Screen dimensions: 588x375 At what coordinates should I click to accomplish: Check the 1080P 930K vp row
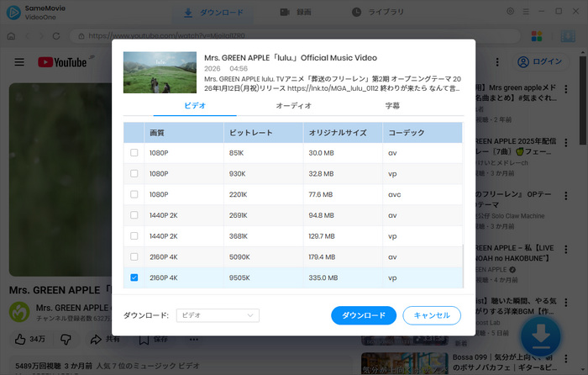click(134, 173)
